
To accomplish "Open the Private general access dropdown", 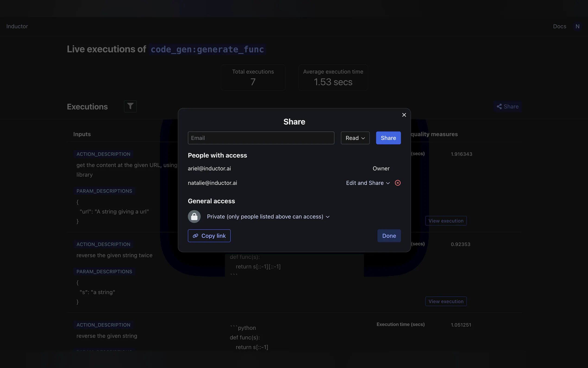I will (268, 217).
